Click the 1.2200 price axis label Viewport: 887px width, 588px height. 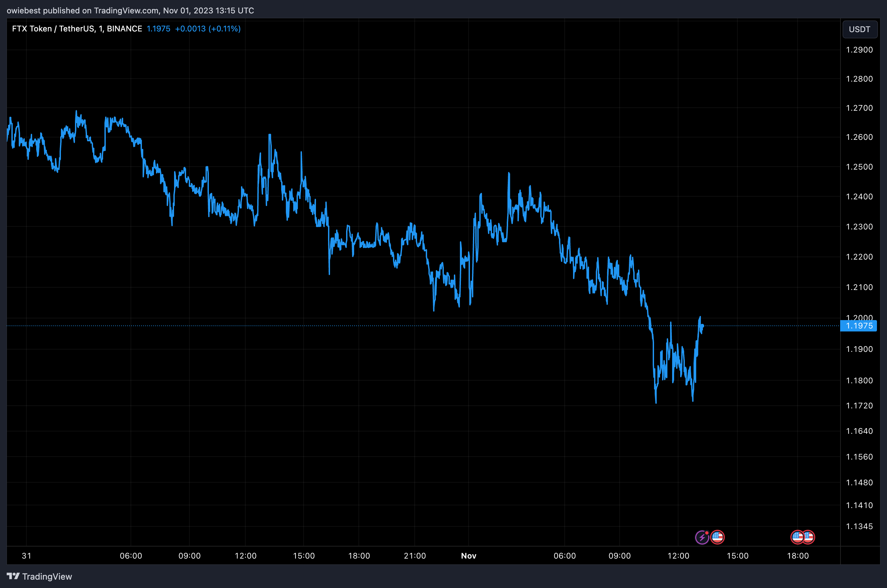(x=859, y=257)
